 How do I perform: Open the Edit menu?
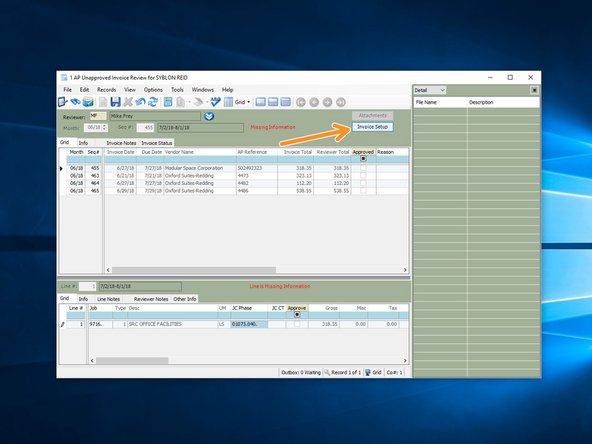[x=84, y=89]
